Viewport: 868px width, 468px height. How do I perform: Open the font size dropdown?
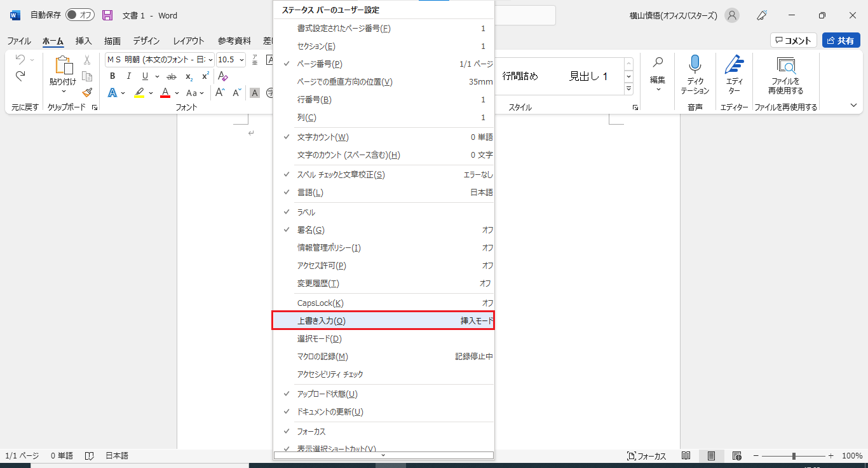click(x=241, y=60)
